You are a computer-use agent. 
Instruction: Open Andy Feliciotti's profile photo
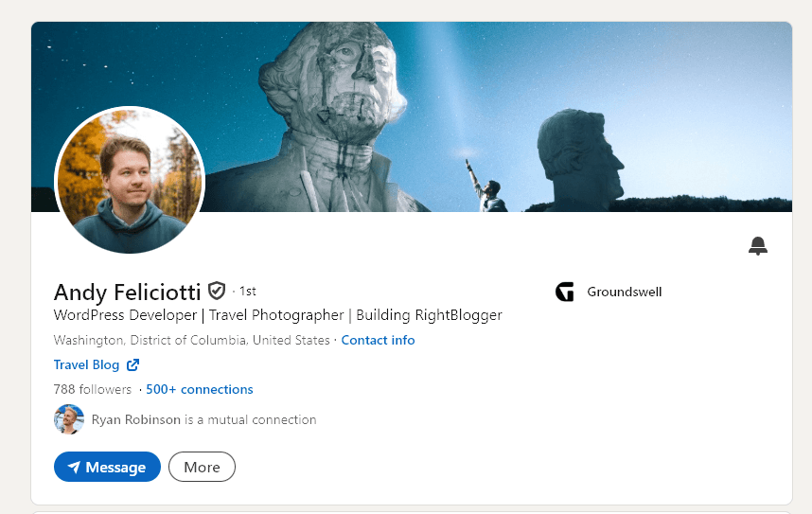tap(130, 180)
